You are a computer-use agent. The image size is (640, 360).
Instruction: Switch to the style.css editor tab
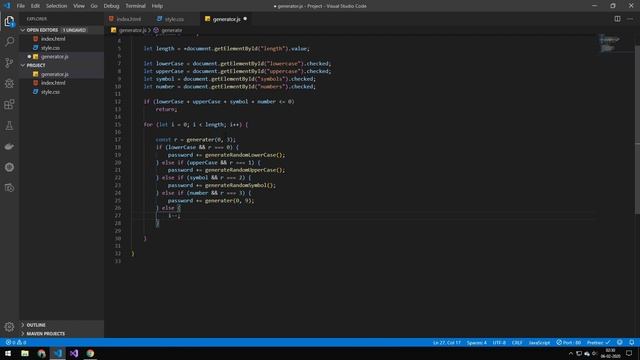point(174,19)
